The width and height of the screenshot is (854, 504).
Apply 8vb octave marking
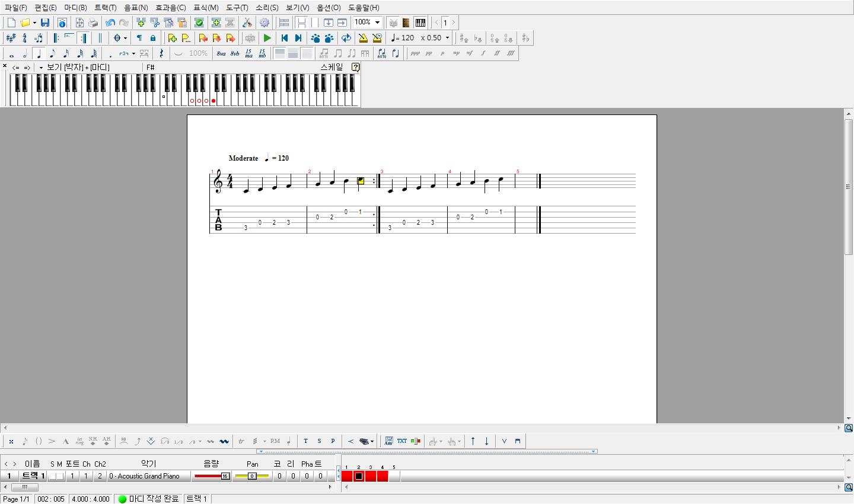pyautogui.click(x=235, y=53)
